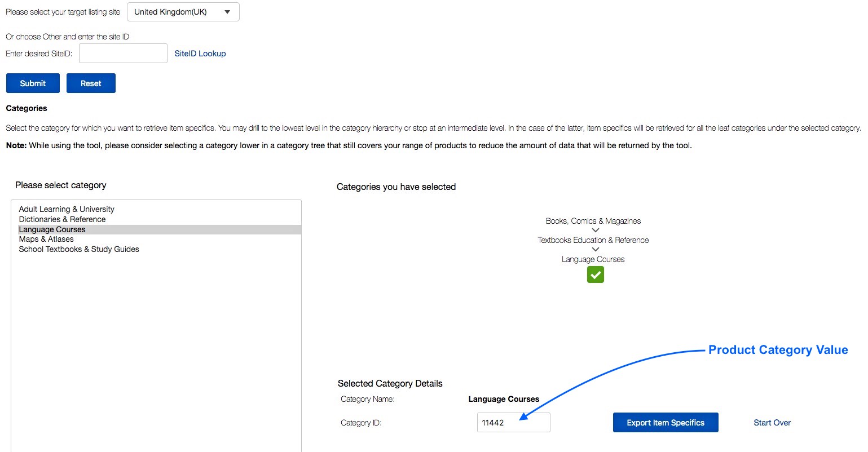Select Adult Learning & University category
This screenshot has height=452, width=868.
pyautogui.click(x=67, y=209)
